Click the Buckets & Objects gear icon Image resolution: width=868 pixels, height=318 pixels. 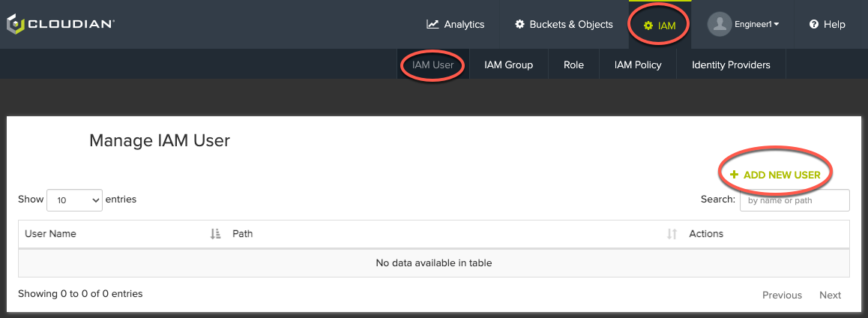pyautogui.click(x=519, y=25)
